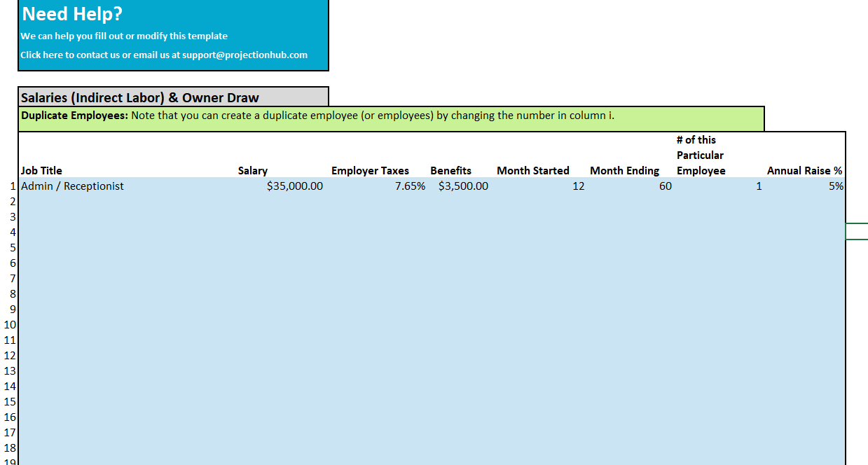Select the 'Employer Taxes' column header

[x=370, y=170]
